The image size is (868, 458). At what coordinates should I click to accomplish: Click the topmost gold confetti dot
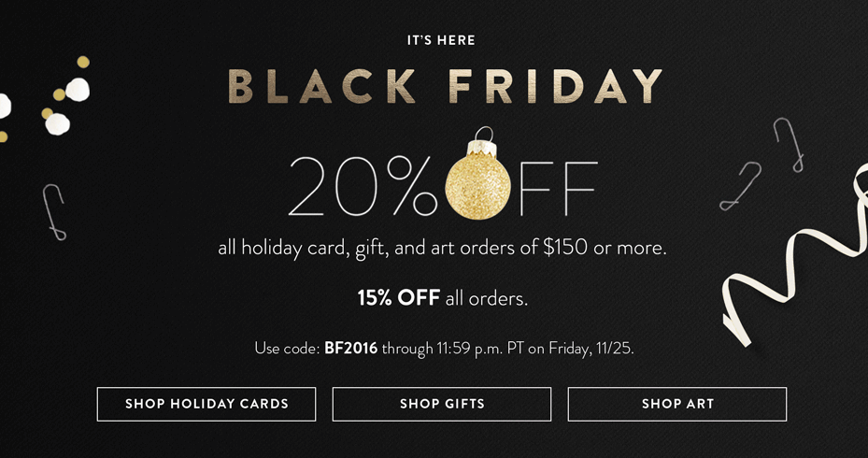83,62
